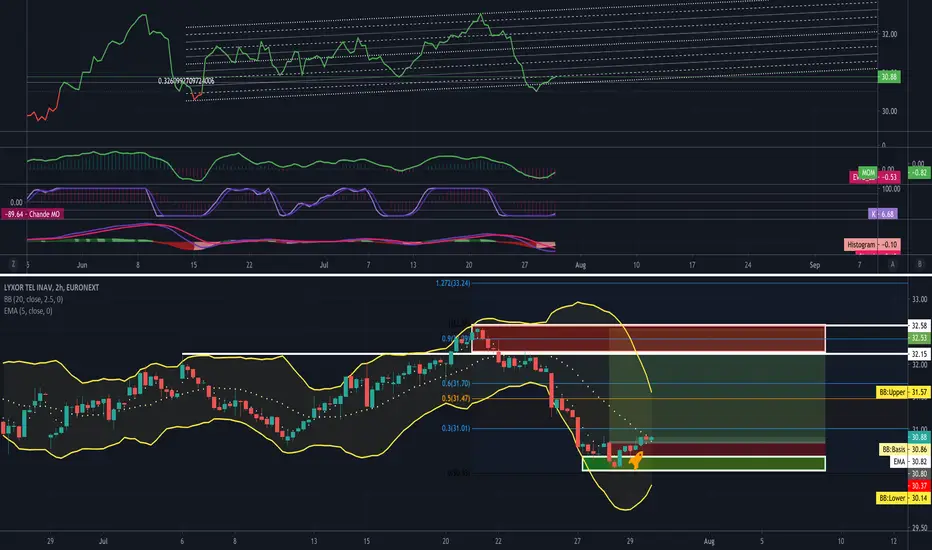Click the teal 30.88 last price label
The height and width of the screenshot is (550, 932).
click(x=919, y=437)
